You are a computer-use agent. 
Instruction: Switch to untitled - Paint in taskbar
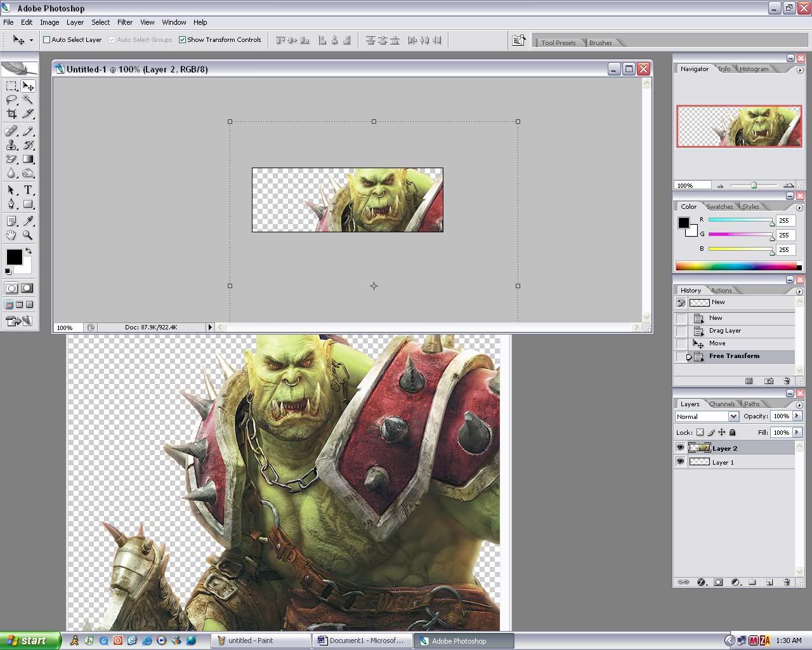261,640
